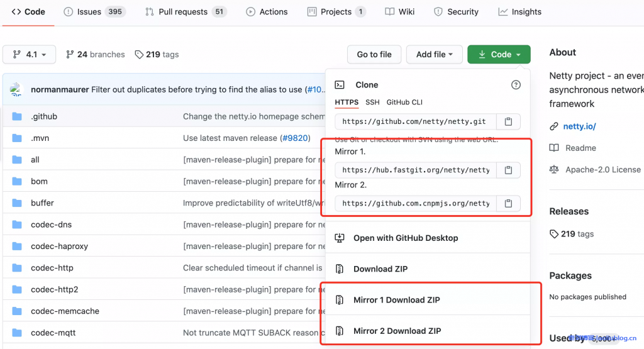Image resolution: width=644 pixels, height=349 pixels.
Task: Copy the Mirror 2 cnpmjs URL
Action: click(508, 203)
